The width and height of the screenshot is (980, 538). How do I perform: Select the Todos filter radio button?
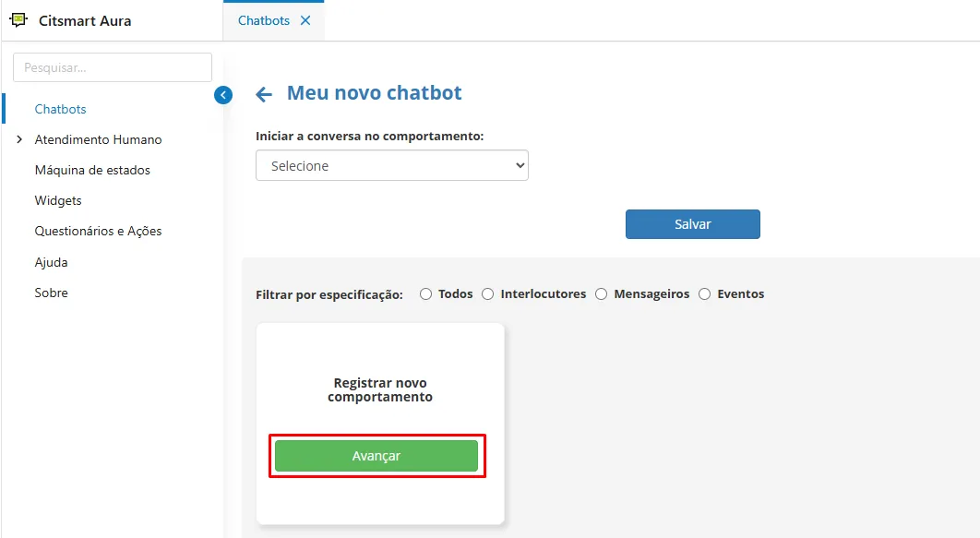point(425,293)
